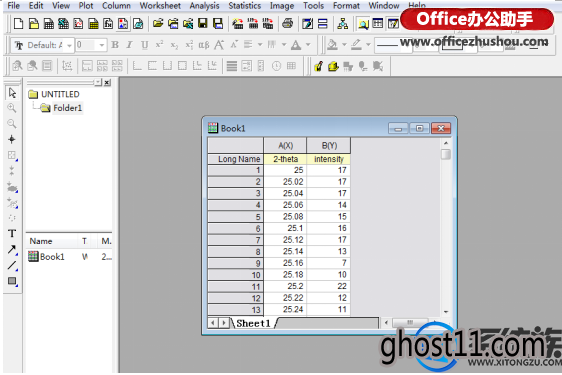Click the worksheet vertical scrollbar down arrow
This screenshot has width=562, height=375.
(446, 312)
